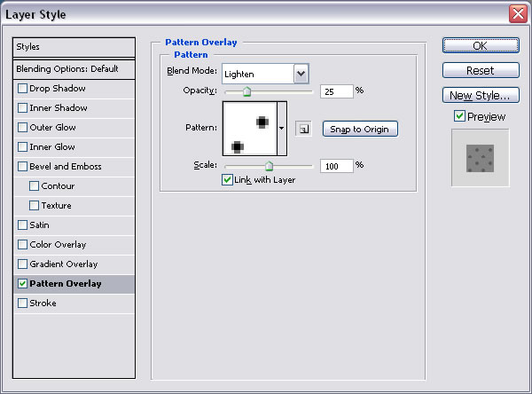Viewport: 532px width, 394px height.
Task: Select the Bevel and Emboss label
Action: [x=66, y=167]
